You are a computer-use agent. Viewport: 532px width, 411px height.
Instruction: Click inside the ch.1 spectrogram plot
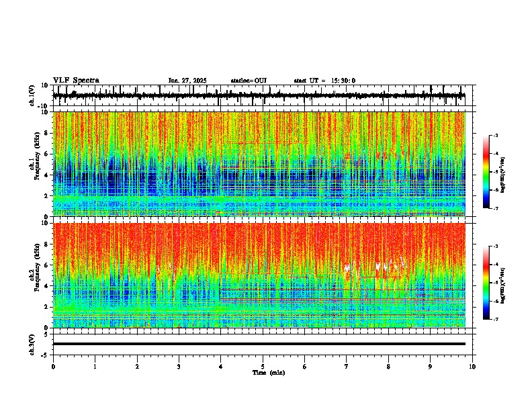click(x=259, y=164)
